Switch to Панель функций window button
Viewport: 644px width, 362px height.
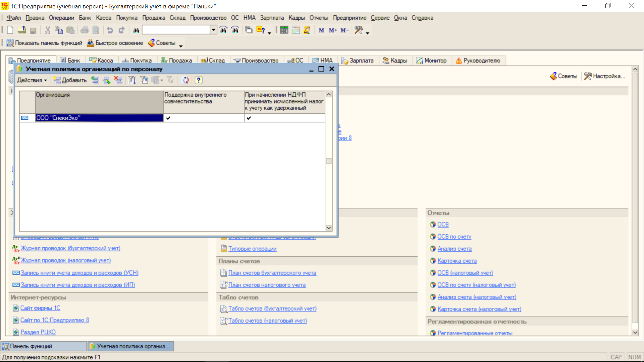[x=44, y=346]
